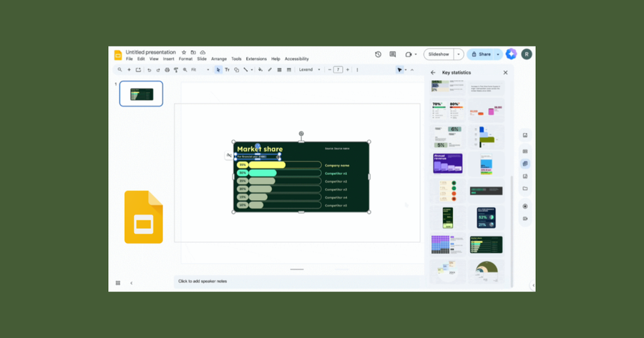Open the Insert menu
644x338 pixels.
point(168,59)
